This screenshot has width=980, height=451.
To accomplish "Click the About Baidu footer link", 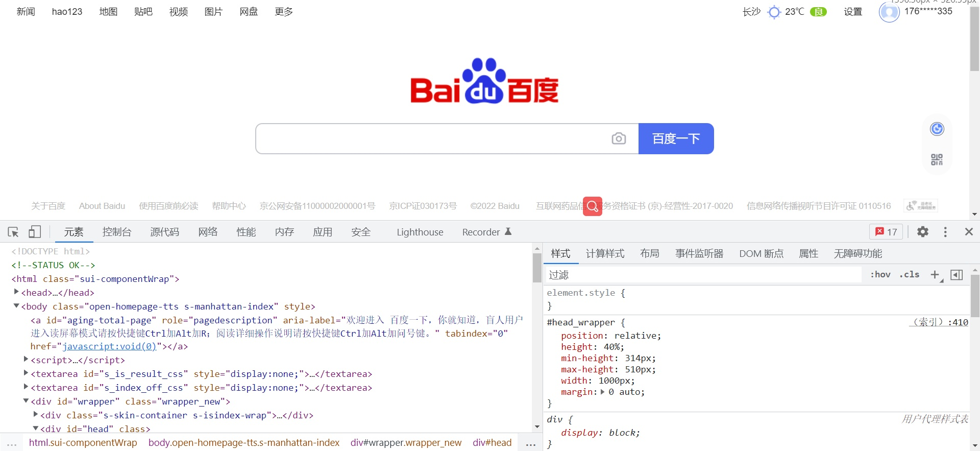I will pos(102,206).
